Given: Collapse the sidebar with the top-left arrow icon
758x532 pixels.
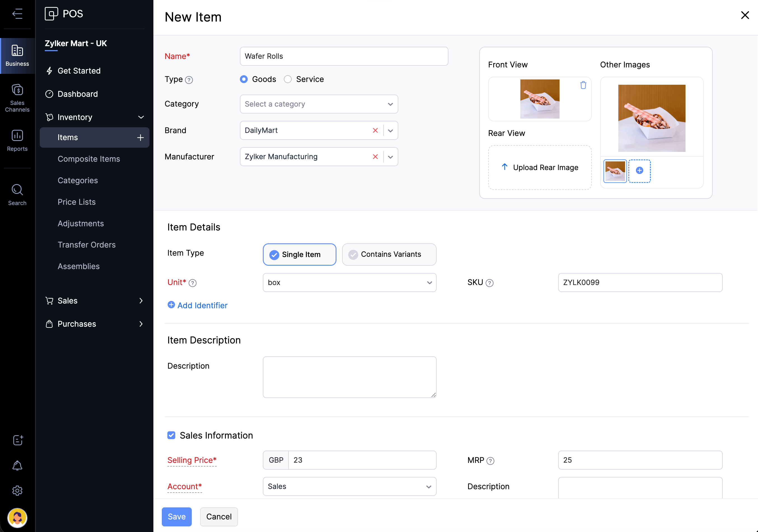Looking at the screenshot, I should coord(17,14).
